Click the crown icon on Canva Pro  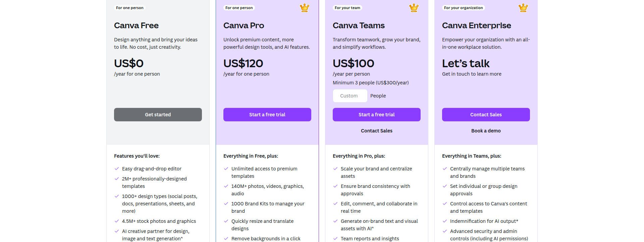305,7
